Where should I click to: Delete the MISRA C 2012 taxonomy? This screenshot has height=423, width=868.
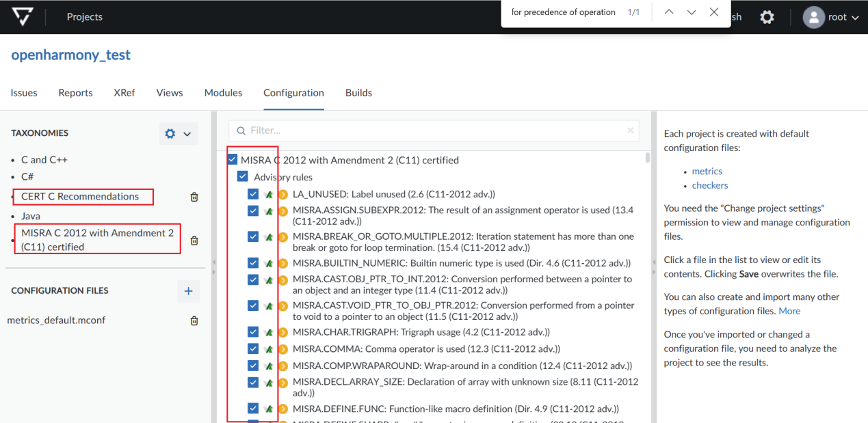194,241
